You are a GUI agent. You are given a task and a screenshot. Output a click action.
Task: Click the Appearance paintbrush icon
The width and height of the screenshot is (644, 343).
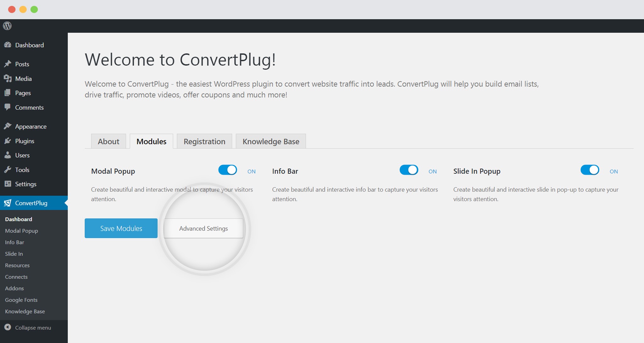(8, 126)
